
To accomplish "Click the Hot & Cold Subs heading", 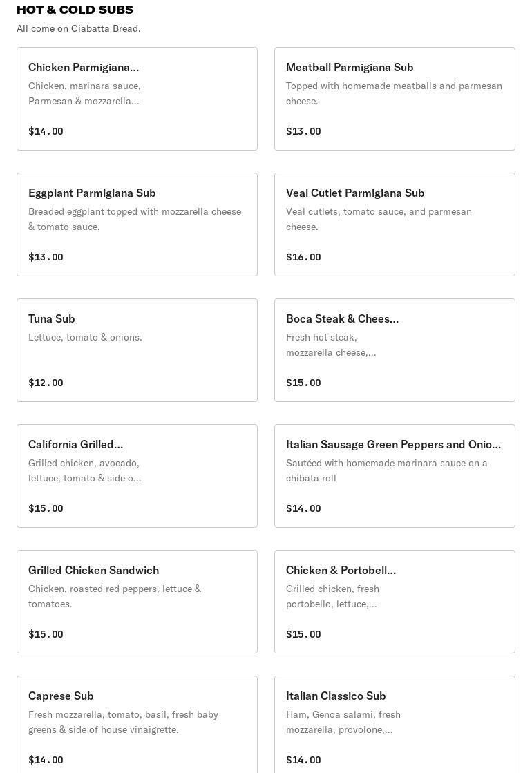I will [75, 10].
